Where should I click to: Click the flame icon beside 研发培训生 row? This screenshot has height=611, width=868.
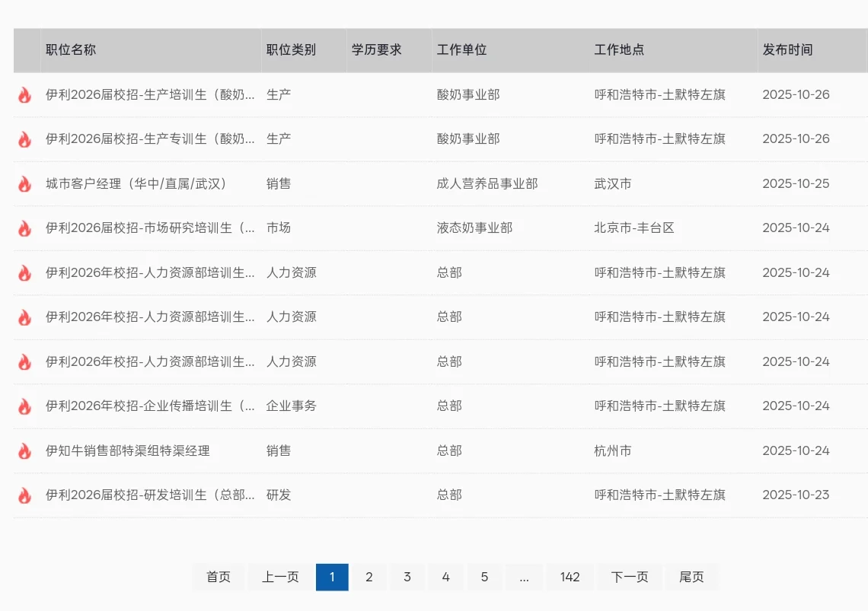click(x=24, y=496)
